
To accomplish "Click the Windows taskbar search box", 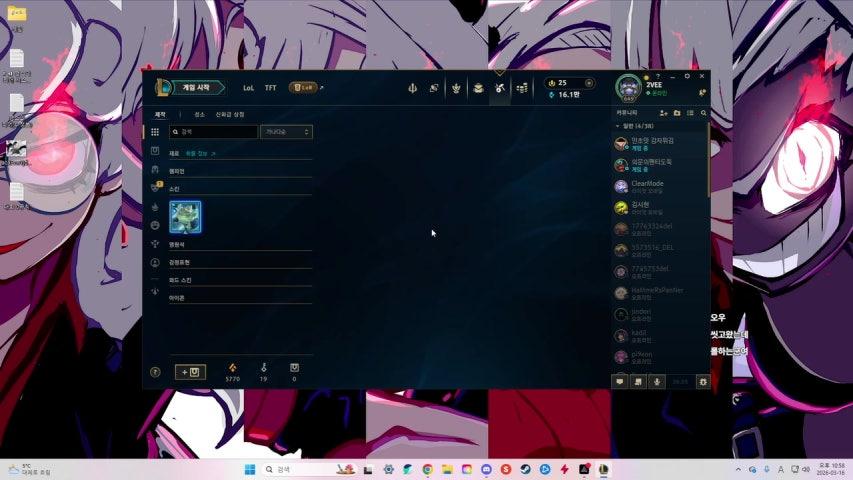I will point(310,469).
